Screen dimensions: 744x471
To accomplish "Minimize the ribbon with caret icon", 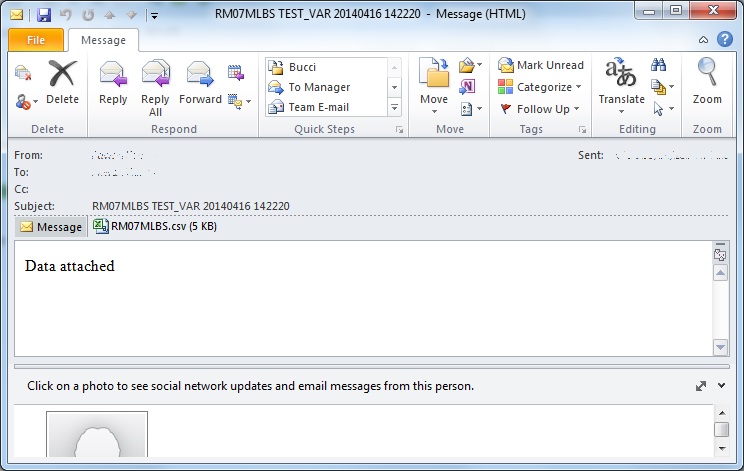I will tap(703, 40).
